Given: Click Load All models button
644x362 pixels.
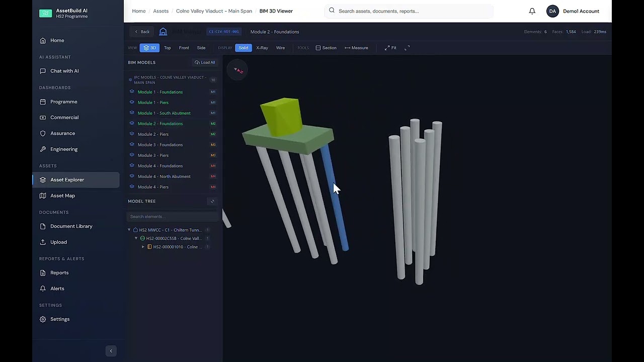Looking at the screenshot, I should [205, 62].
